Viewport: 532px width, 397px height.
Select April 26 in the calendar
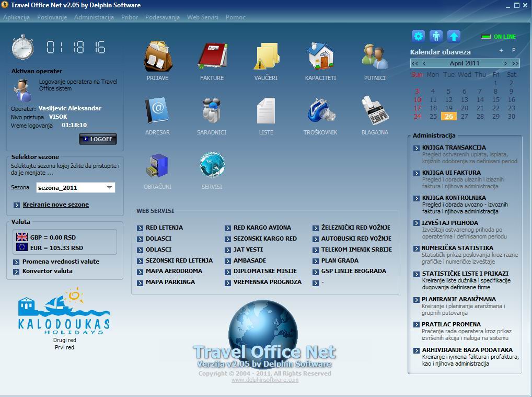pos(449,116)
